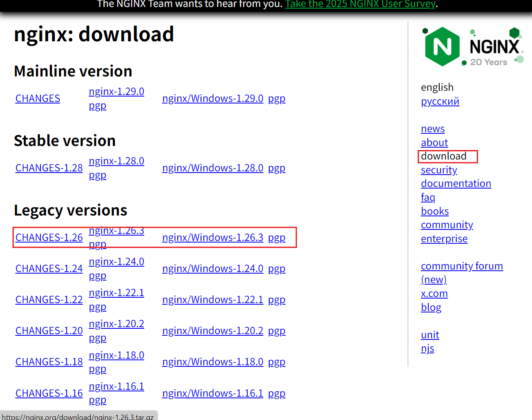Download nginx/Windows-1.20.2
This screenshot has width=532, height=420.
click(212, 331)
